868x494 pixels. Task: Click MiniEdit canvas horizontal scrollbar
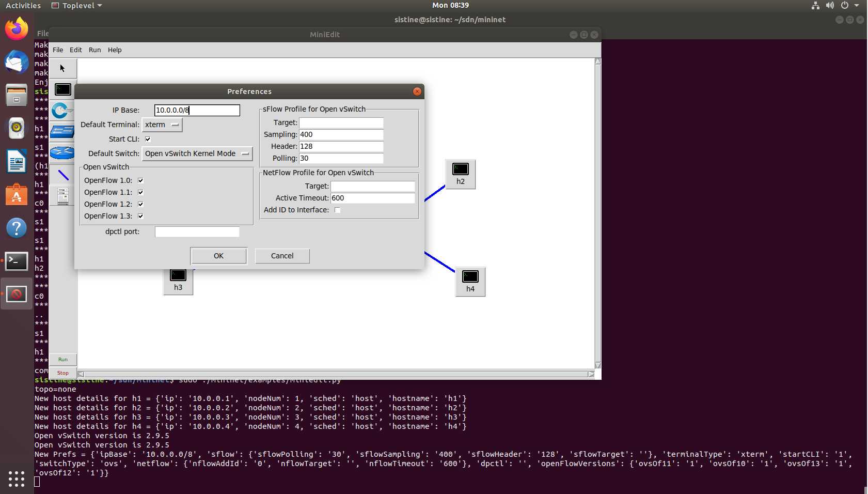tap(336, 374)
